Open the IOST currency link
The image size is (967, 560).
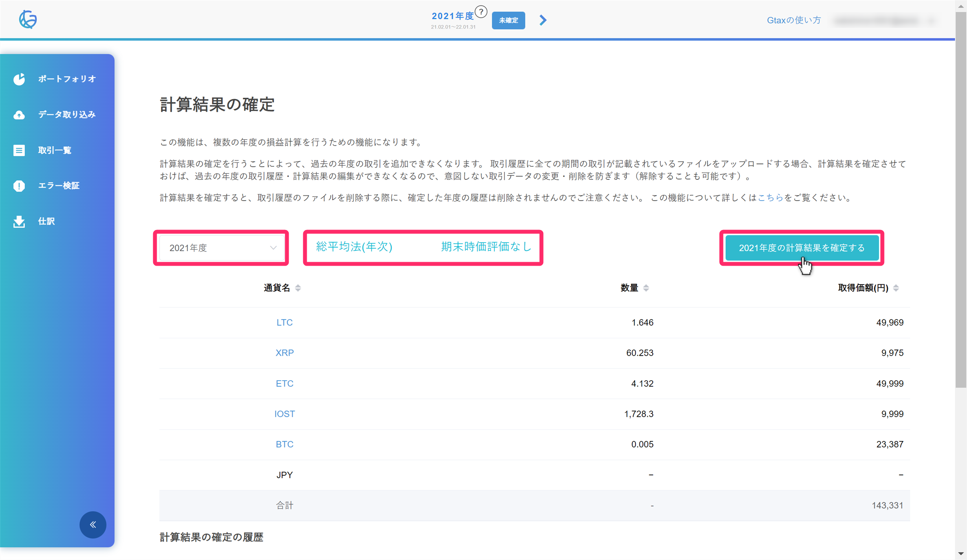click(284, 414)
